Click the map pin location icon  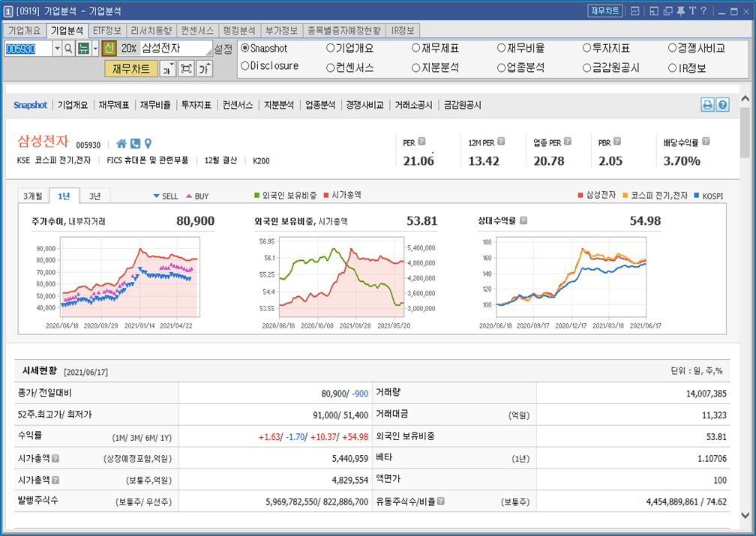pos(148,144)
